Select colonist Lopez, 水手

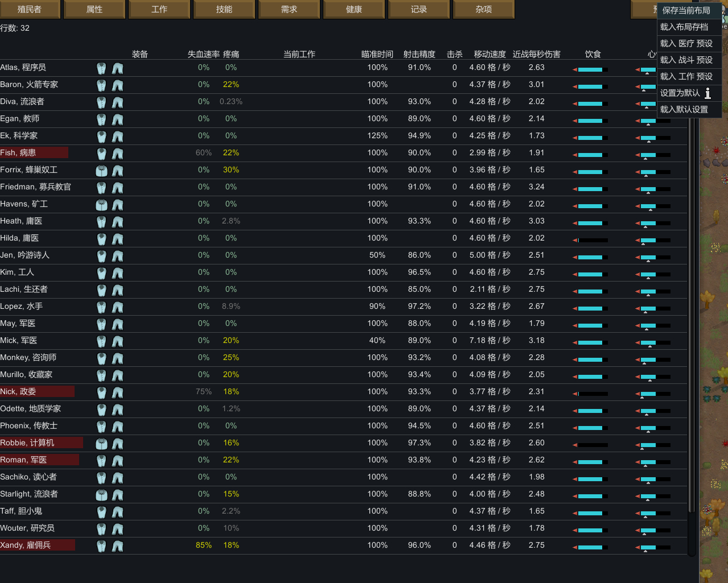click(x=22, y=306)
